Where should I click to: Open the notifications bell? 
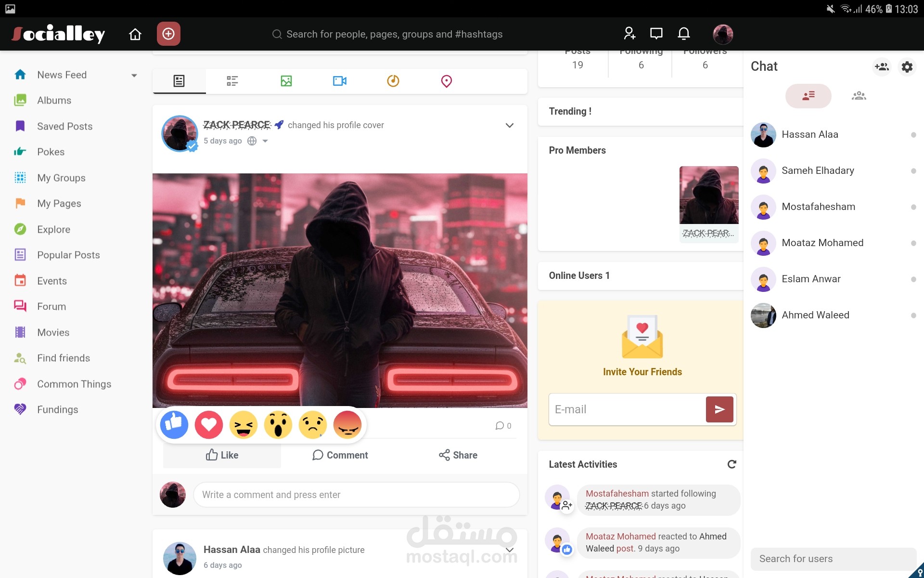(x=684, y=33)
